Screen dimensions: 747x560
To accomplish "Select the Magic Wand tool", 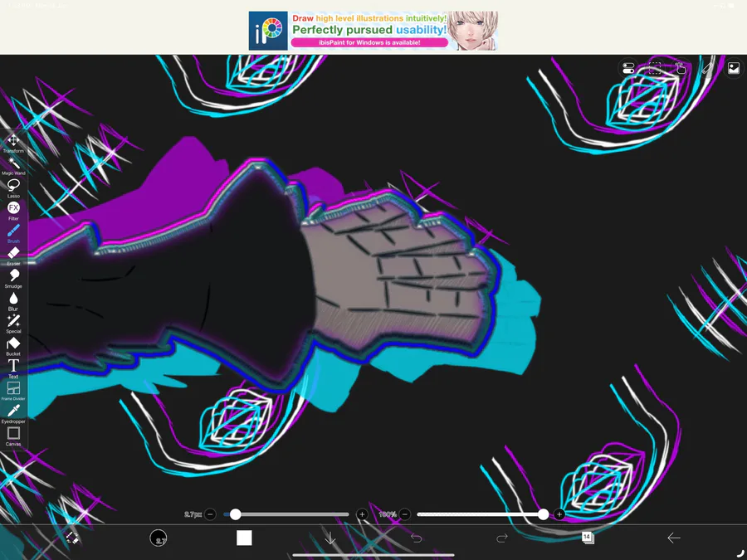I will (x=13, y=166).
